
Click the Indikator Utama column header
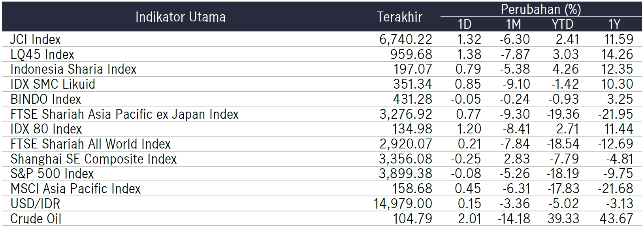tap(181, 17)
